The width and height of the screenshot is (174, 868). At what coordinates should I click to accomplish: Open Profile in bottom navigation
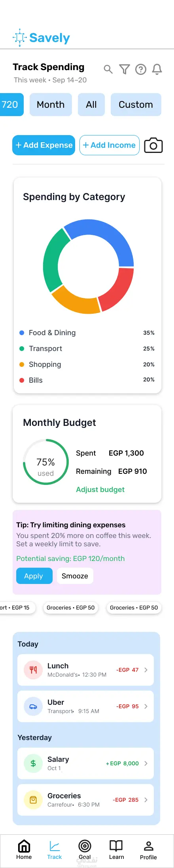coord(148,849)
